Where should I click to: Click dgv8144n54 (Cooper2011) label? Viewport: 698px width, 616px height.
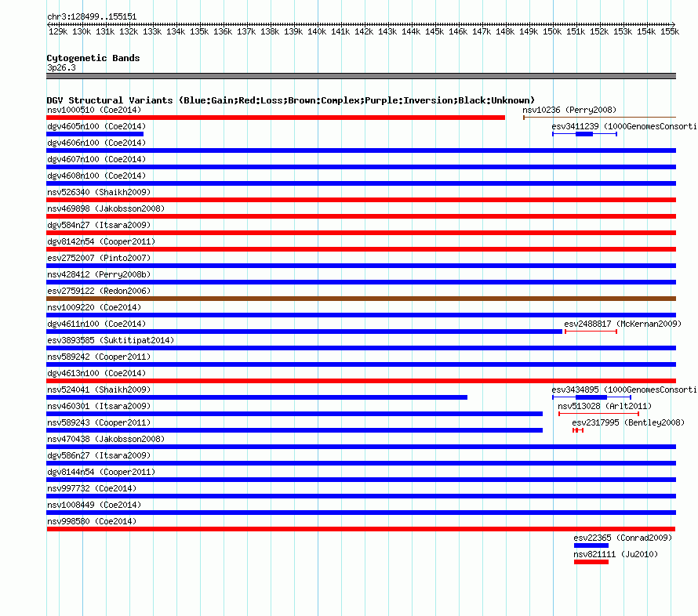[x=101, y=472]
